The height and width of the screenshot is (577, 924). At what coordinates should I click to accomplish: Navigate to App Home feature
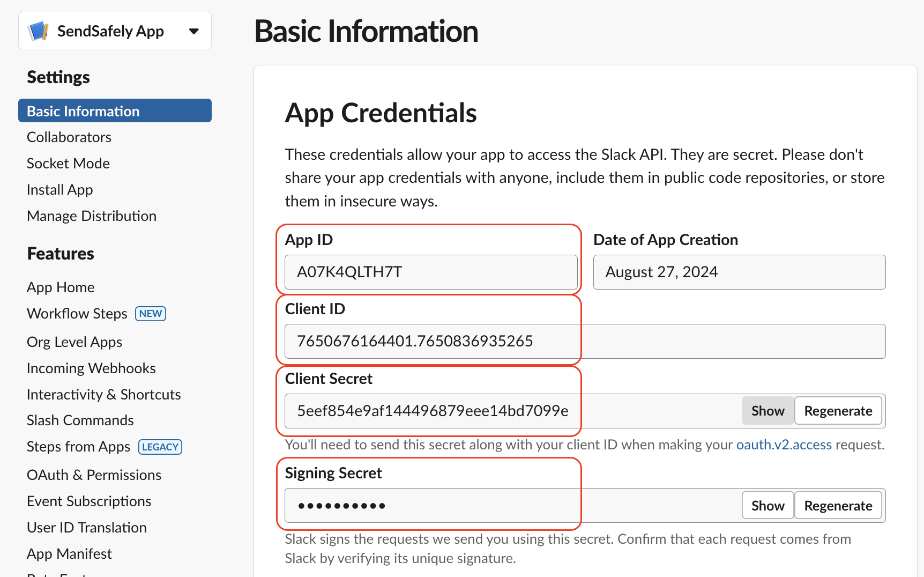click(61, 287)
